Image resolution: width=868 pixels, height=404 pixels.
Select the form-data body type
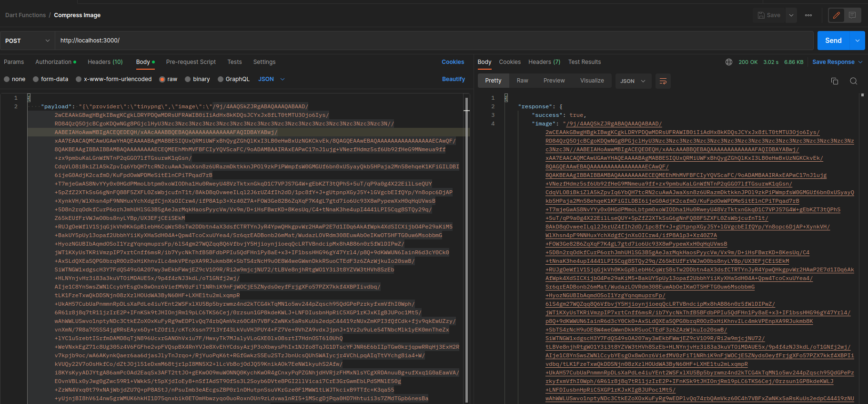click(50, 79)
